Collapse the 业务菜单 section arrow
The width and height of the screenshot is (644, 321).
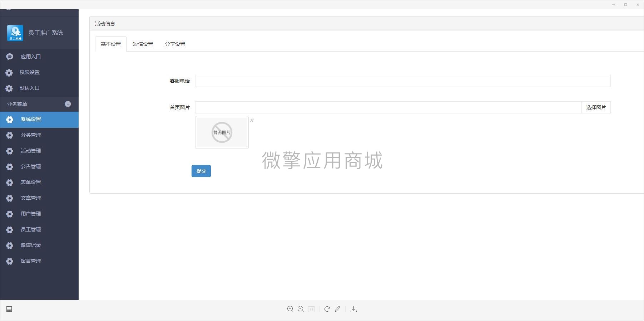[68, 104]
